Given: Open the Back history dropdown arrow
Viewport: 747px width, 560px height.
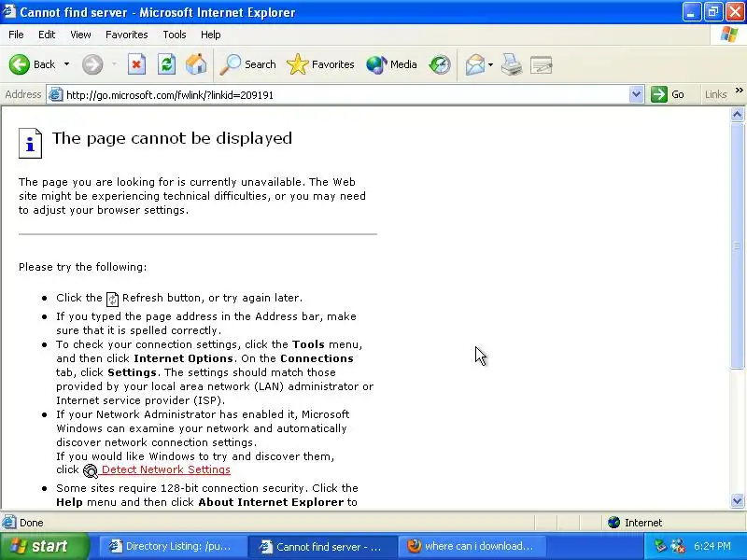Looking at the screenshot, I should (x=66, y=64).
